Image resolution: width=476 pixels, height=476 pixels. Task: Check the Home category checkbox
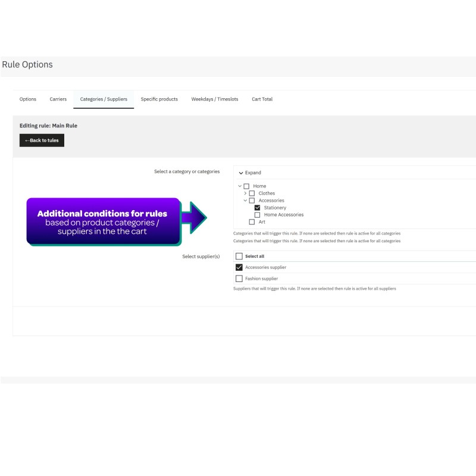pos(246,186)
